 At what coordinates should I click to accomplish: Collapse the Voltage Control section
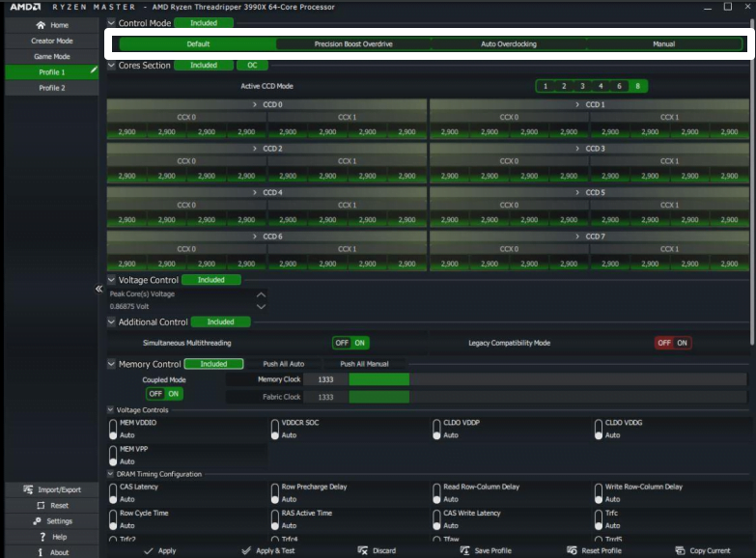[x=111, y=280]
